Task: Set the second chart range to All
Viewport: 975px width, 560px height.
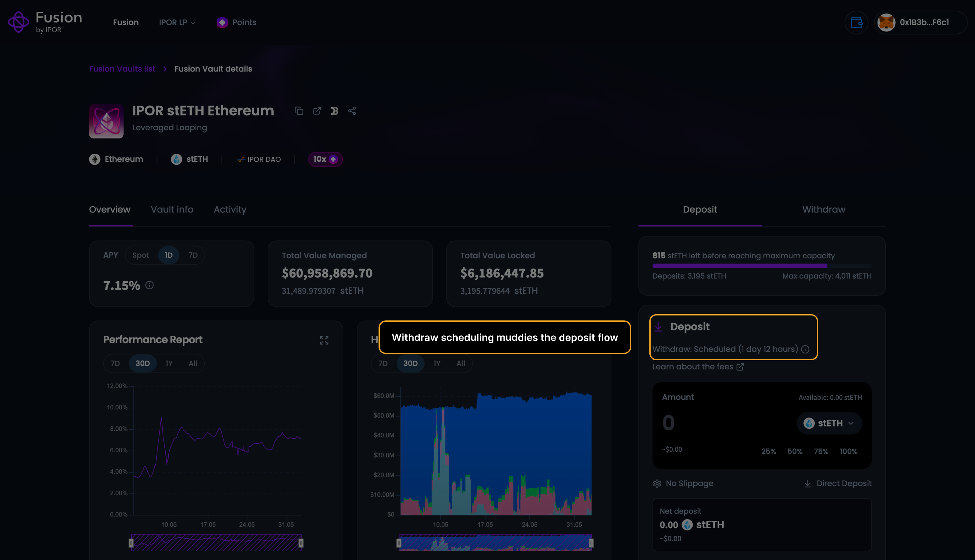Action: tap(460, 363)
